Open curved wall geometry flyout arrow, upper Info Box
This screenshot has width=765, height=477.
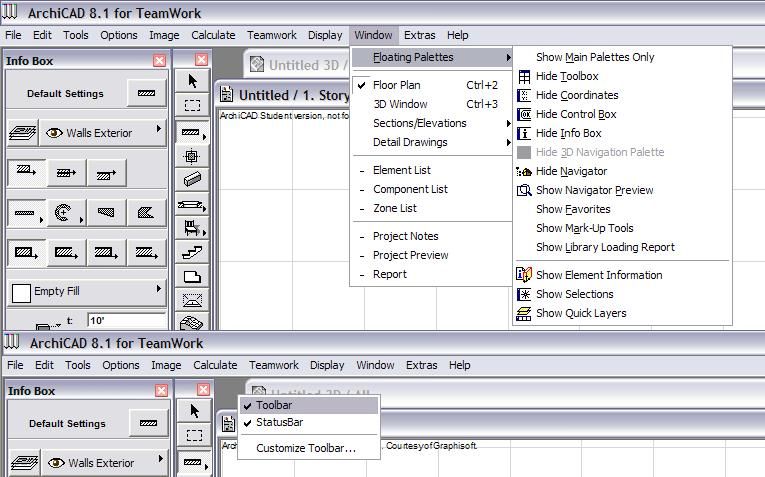(x=81, y=220)
